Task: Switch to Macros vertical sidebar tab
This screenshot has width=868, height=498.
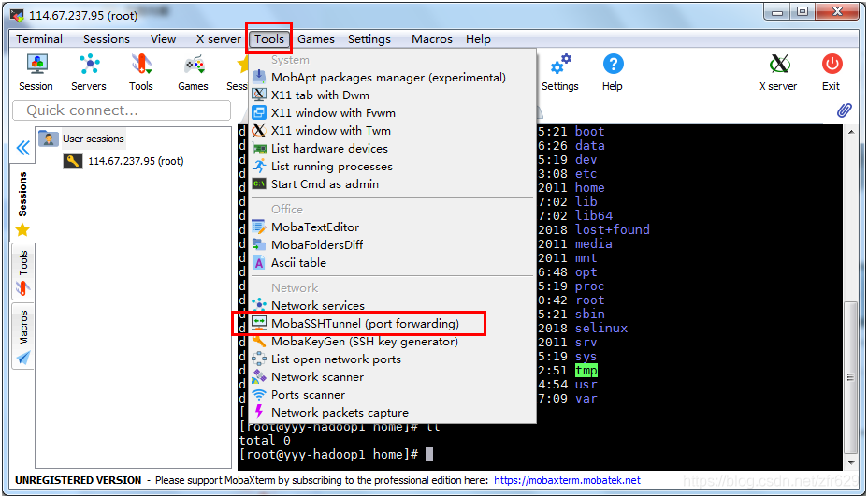Action: tap(22, 337)
